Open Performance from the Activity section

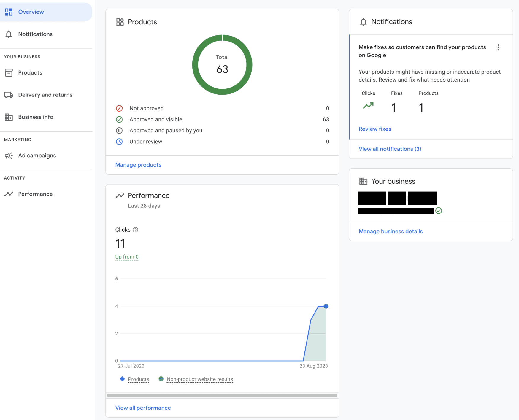tap(36, 194)
